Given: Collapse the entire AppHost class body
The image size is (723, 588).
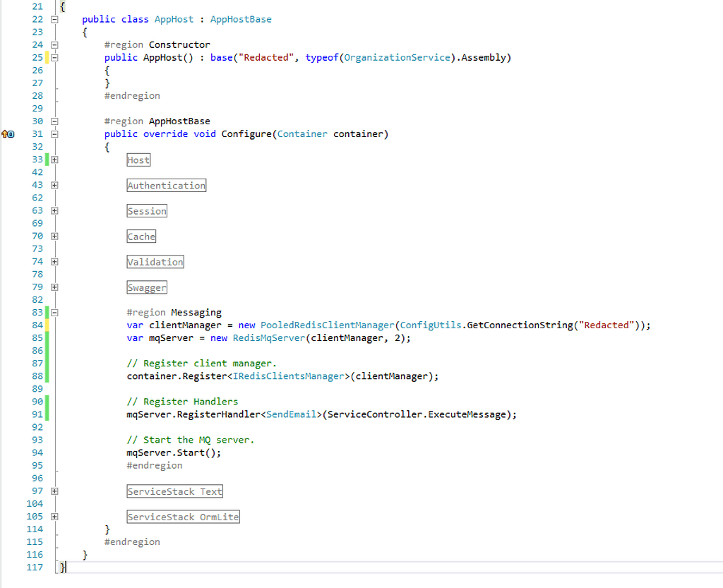Looking at the screenshot, I should (x=54, y=19).
